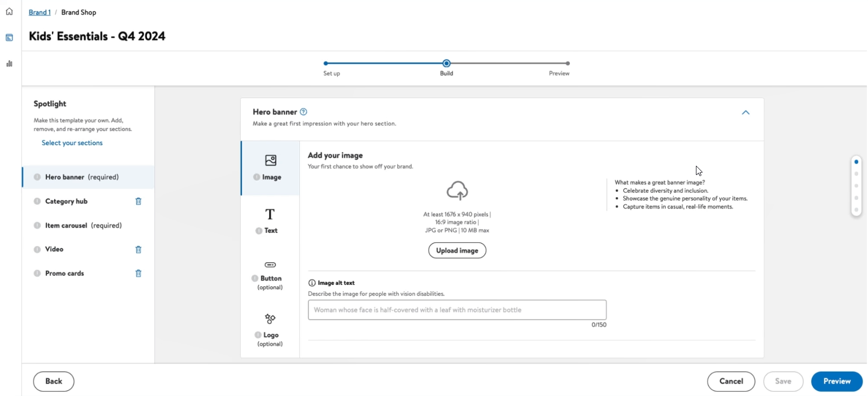Select the optional Button tab
The height and width of the screenshot is (396, 868).
(x=270, y=275)
